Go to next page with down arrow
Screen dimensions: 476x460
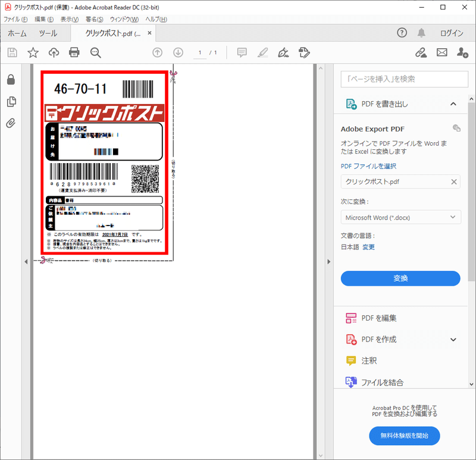click(178, 52)
